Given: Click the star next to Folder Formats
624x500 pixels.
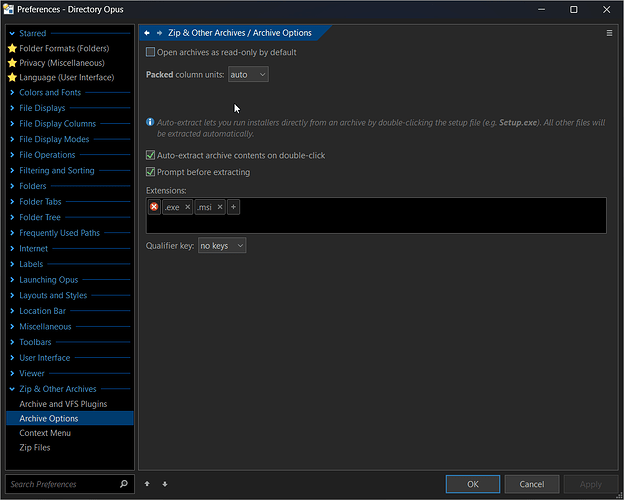Looking at the screenshot, I should [12, 48].
